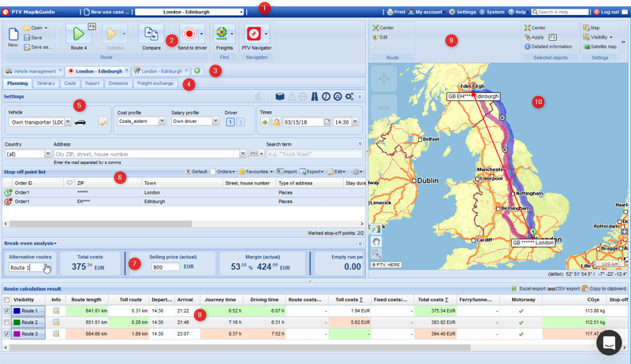
Task: Edit the vehicle with the pencil icon
Action: tap(103, 122)
